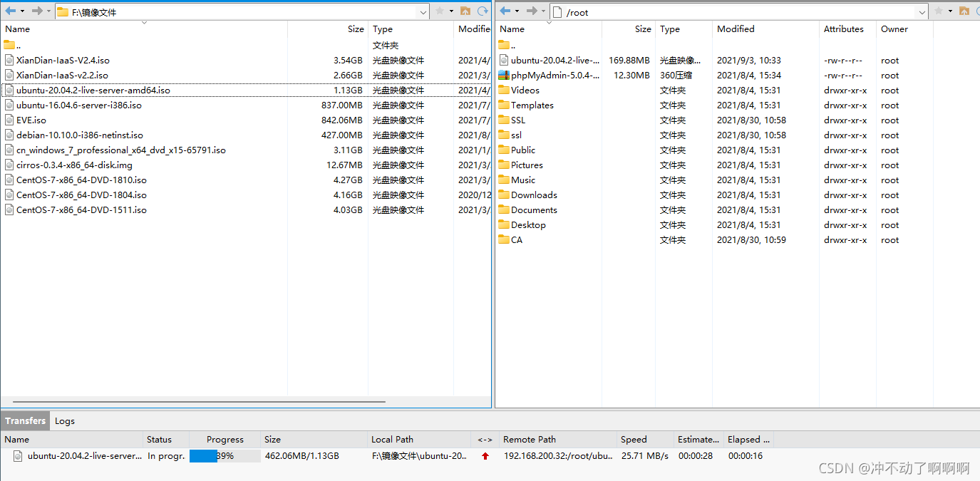Switch to the Logs tab
Viewport: 980px width, 481px height.
tap(65, 421)
